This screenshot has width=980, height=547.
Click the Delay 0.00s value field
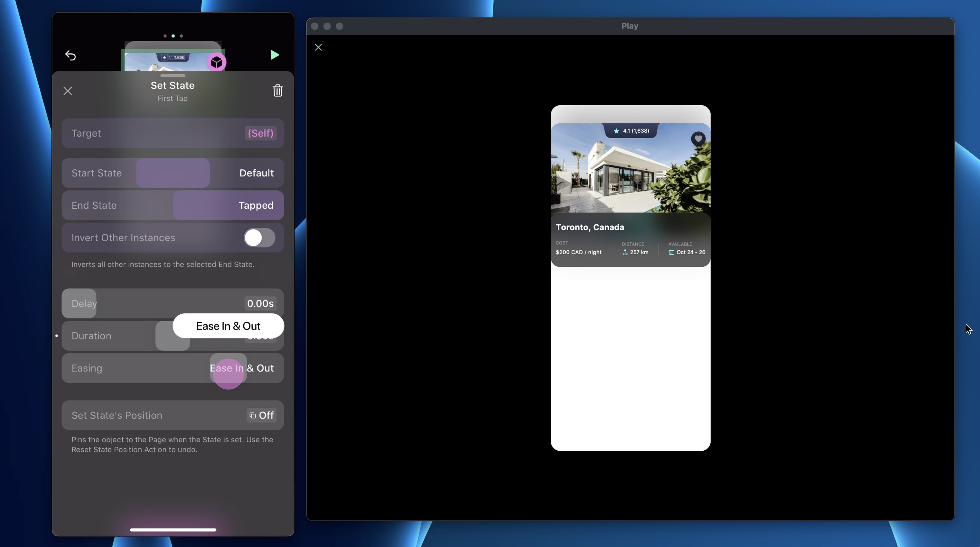(260, 303)
